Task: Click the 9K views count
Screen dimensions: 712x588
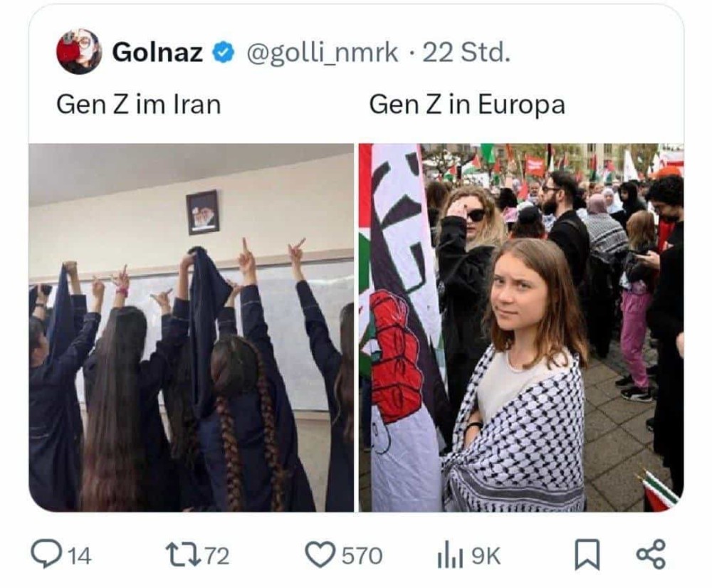Action: click(486, 556)
